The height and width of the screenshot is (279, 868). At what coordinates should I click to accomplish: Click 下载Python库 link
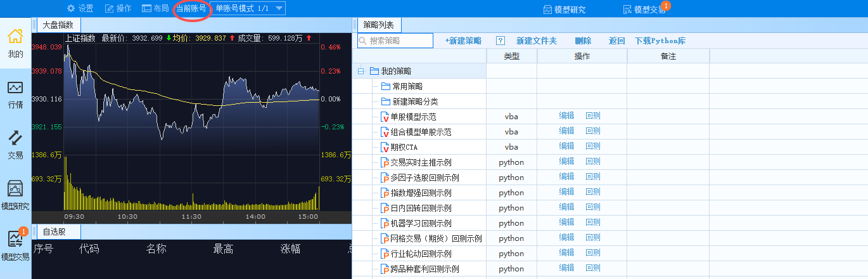point(660,41)
